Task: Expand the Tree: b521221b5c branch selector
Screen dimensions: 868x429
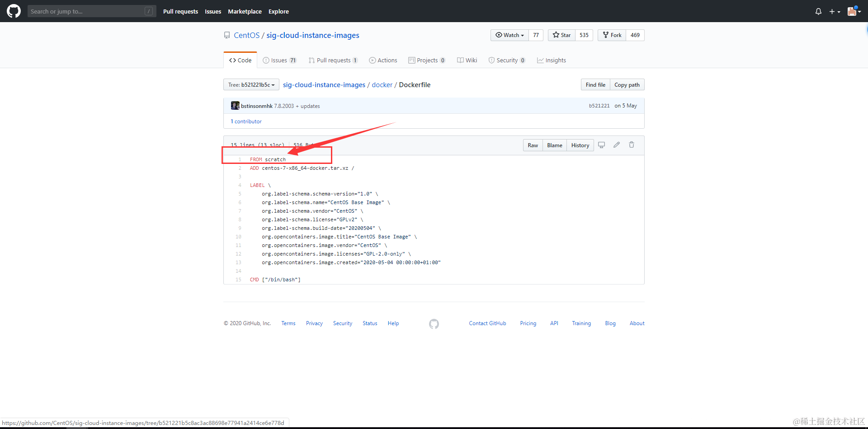Action: 251,85
